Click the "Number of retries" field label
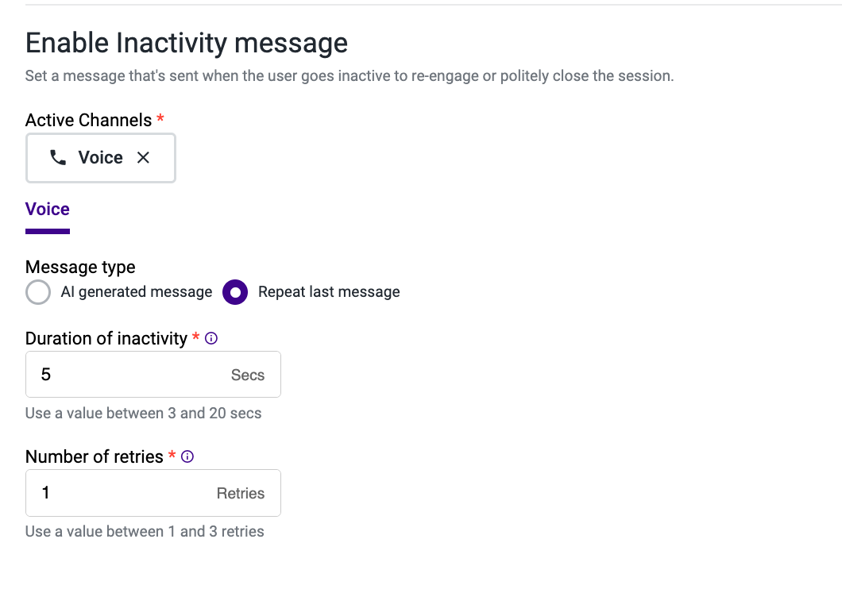Screen dimensions: 842x616 [x=94, y=456]
